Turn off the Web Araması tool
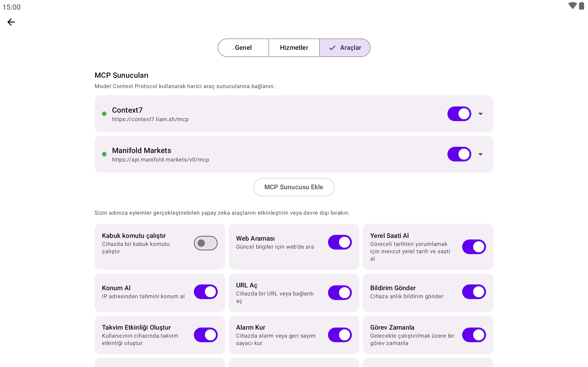The image size is (588, 367). click(x=340, y=242)
